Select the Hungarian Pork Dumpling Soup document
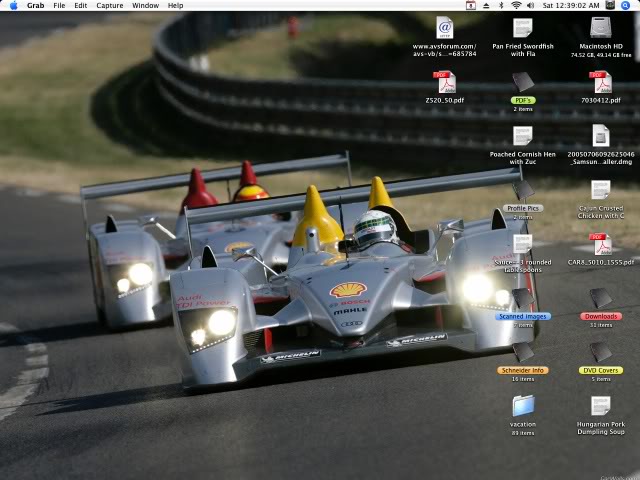 [x=600, y=405]
